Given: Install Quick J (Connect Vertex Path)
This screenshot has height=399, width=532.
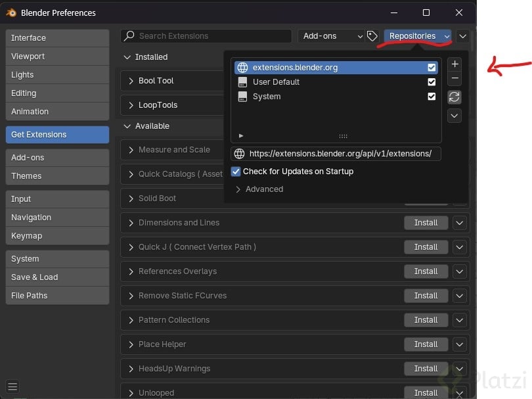Looking at the screenshot, I should (x=426, y=247).
